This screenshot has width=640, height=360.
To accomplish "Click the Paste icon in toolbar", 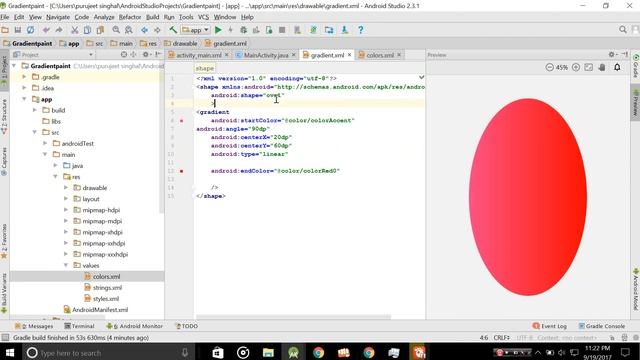I will (x=100, y=30).
